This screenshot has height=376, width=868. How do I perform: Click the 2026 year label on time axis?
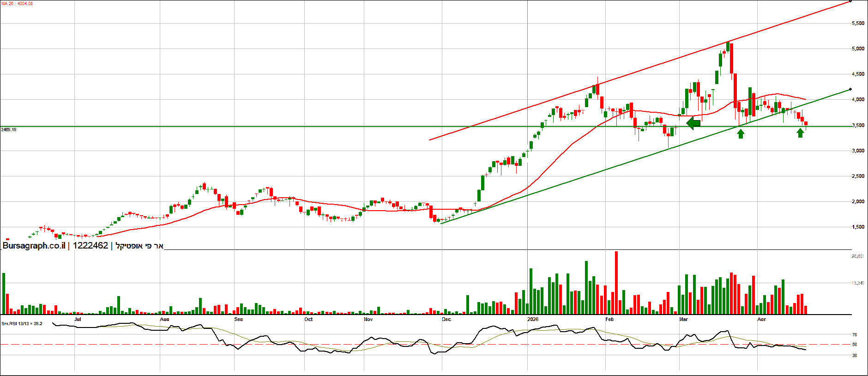click(x=533, y=319)
